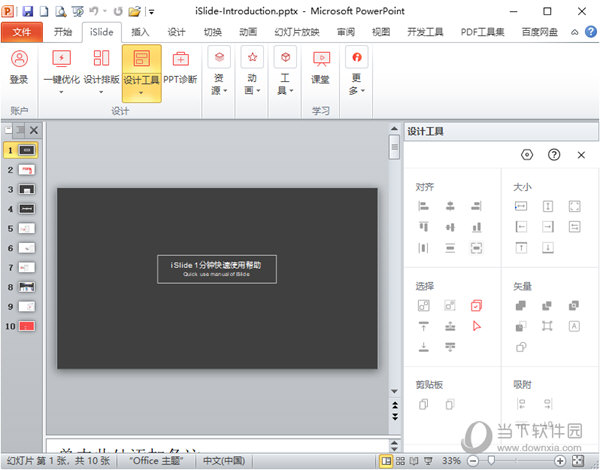Switch to Reading view

414,460
